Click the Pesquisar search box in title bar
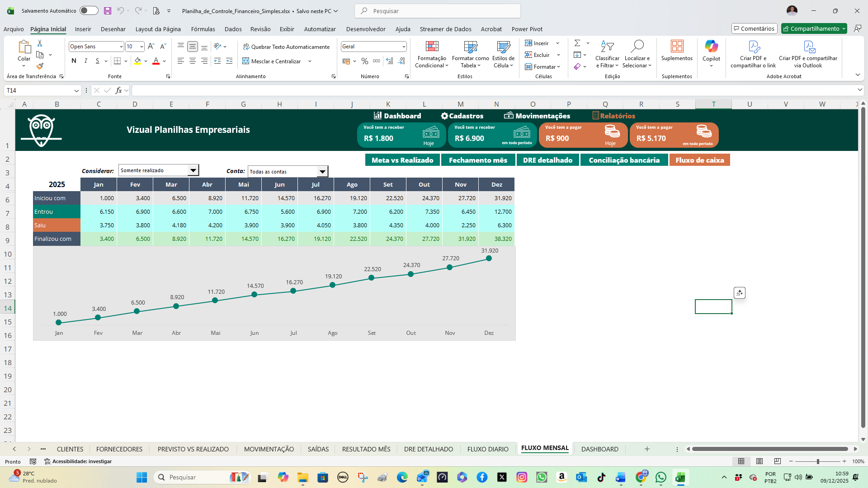 (437, 11)
